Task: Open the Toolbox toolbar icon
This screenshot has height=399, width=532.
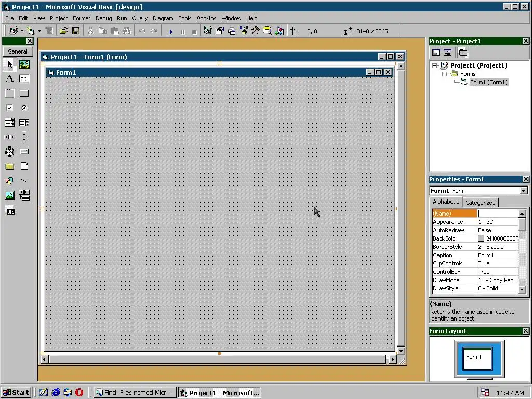Action: pos(256,31)
